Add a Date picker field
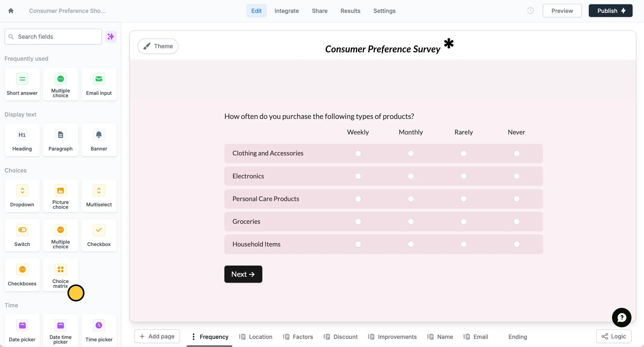This screenshot has width=644, height=347. point(22,331)
